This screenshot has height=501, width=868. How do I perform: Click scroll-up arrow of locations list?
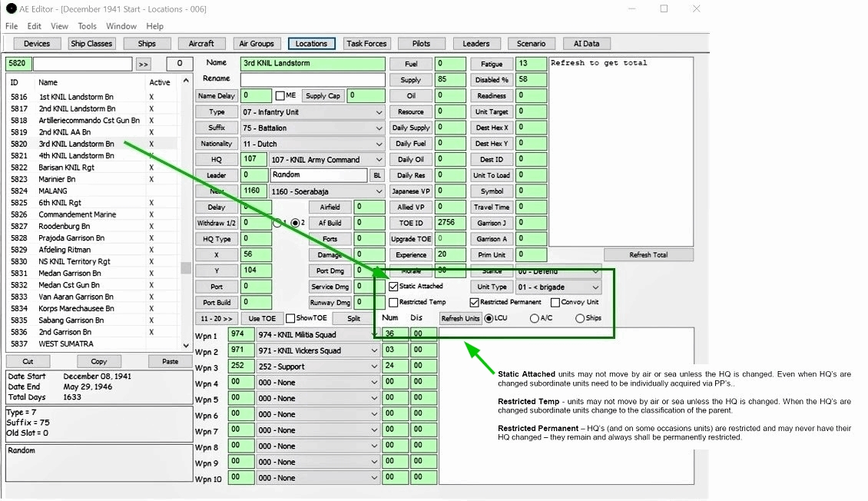click(x=186, y=81)
